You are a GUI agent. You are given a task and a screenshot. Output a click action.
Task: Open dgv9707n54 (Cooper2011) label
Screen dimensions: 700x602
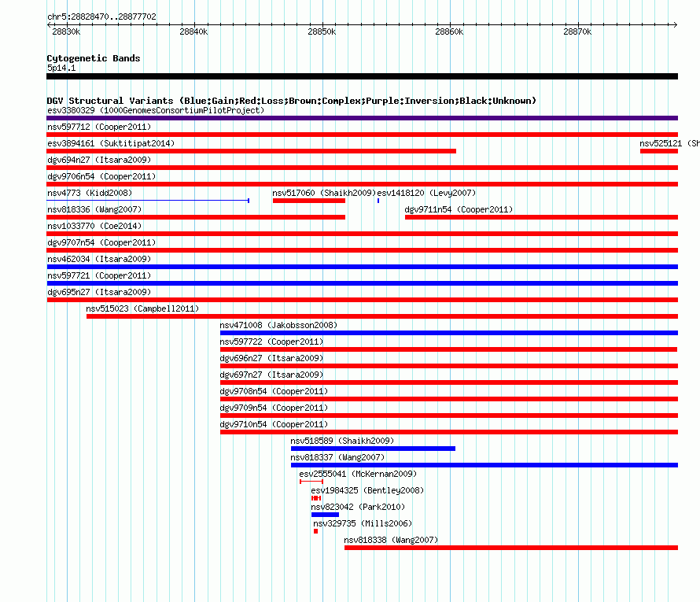tap(101, 242)
